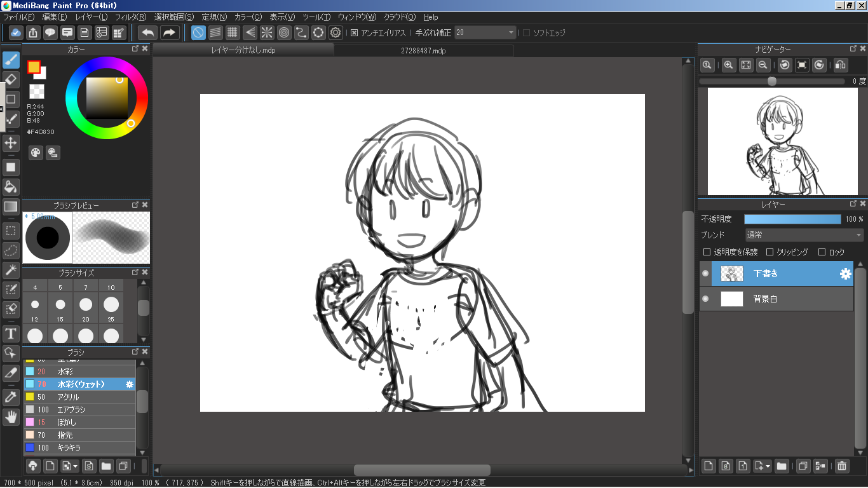868x488 pixels.
Task: Undock the ブラシ panel
Action: [135, 351]
